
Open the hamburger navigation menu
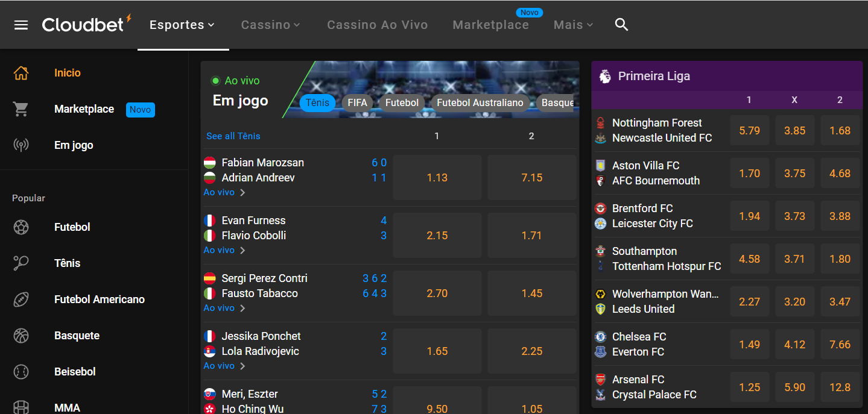click(x=21, y=24)
